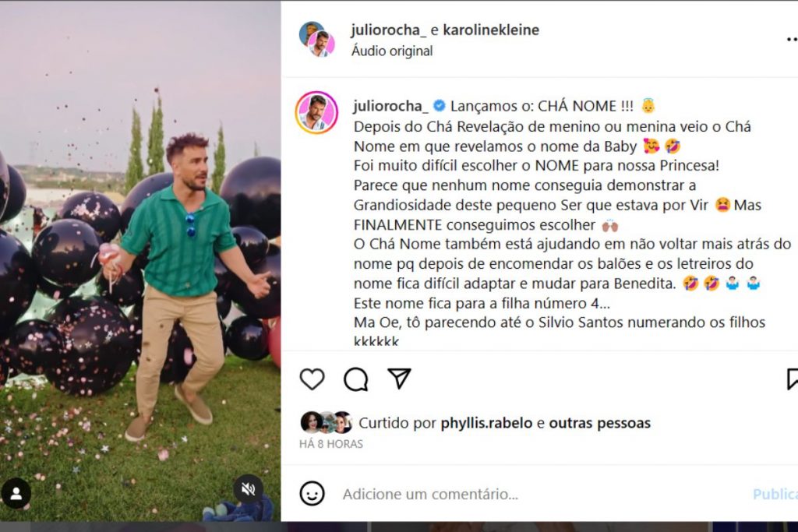798x532 pixels.
Task: Open the emoji picker smiley icon
Action: (312, 493)
